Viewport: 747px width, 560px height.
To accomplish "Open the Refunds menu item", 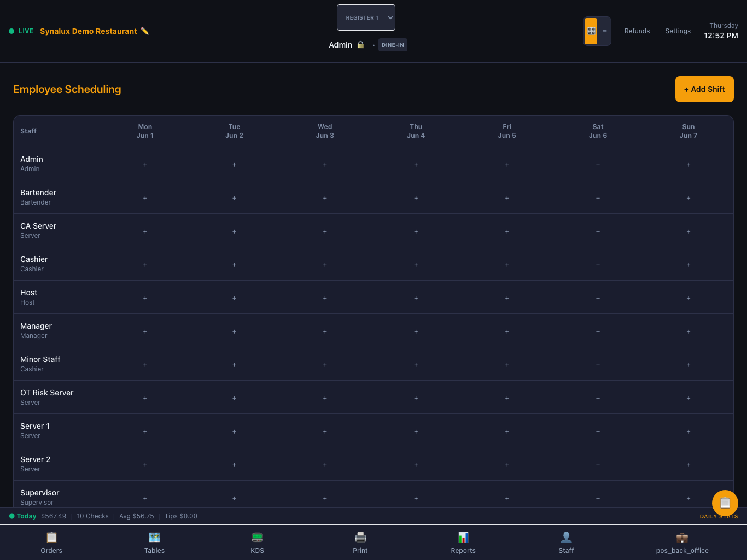I will coord(637,31).
